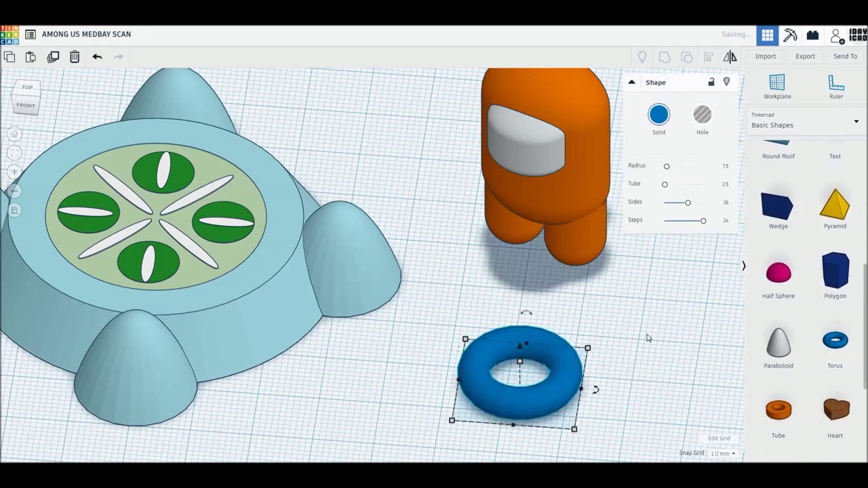Click the Home view button

coord(14,134)
